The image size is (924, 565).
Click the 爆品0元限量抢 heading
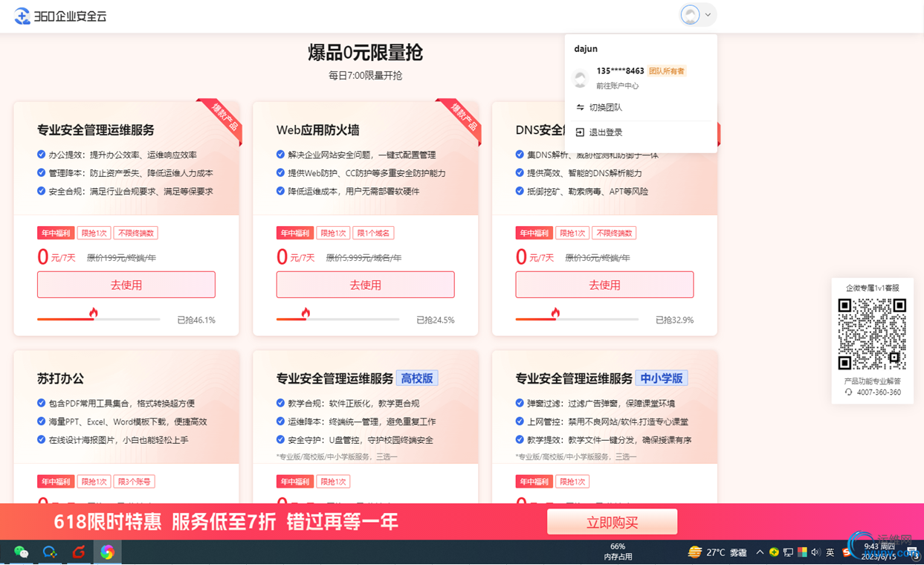pos(366,53)
